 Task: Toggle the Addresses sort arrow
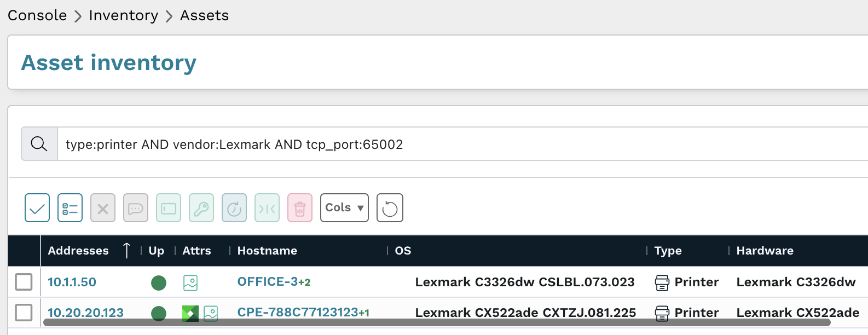(x=126, y=250)
